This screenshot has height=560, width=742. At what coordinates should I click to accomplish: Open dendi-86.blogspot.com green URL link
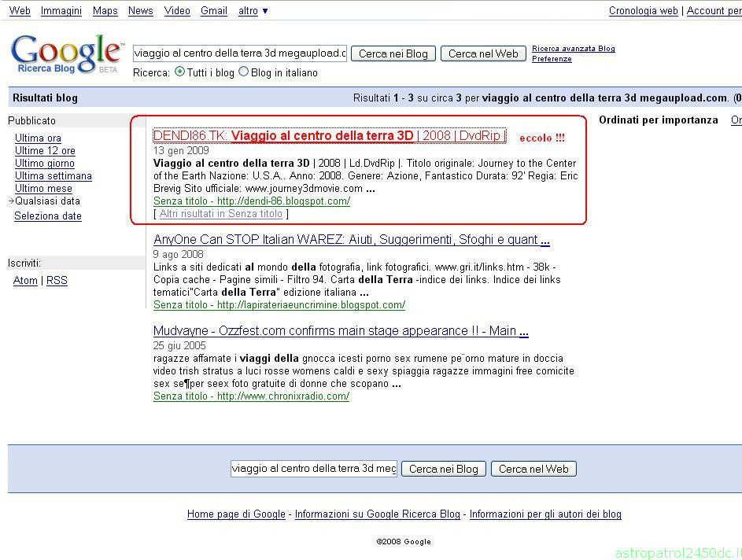tap(252, 201)
